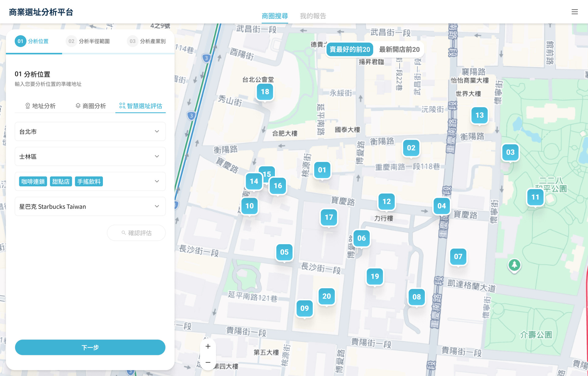Select map marker 09
Screen dimensions: 588x376
click(304, 308)
